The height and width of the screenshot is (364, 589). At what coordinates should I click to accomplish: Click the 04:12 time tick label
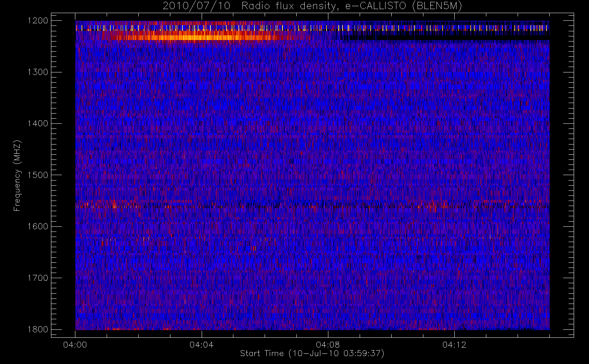pos(454,345)
